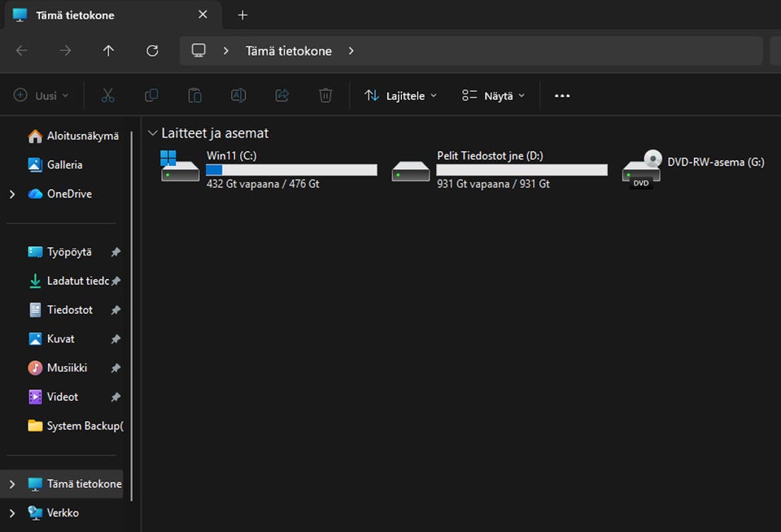Refresh the current folder view

[x=152, y=50]
